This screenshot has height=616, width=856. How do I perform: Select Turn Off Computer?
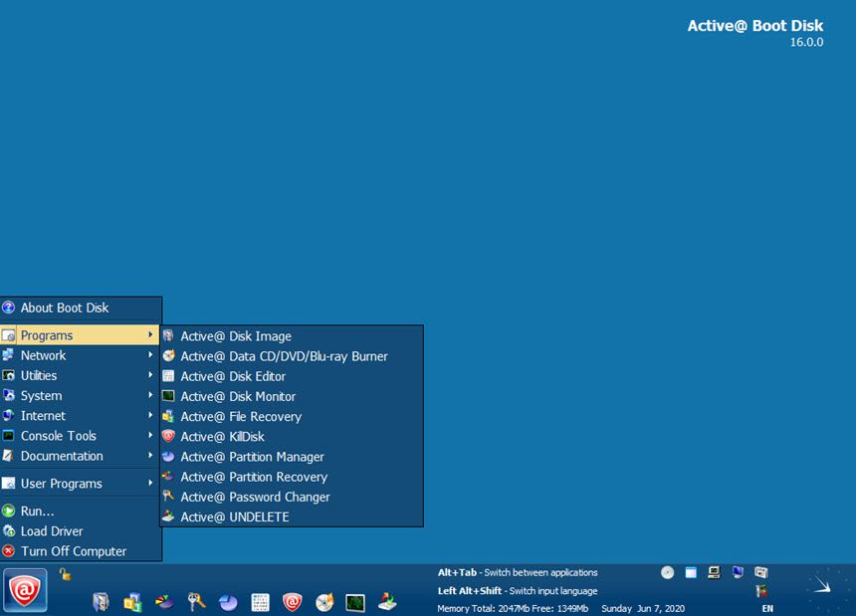click(81, 551)
